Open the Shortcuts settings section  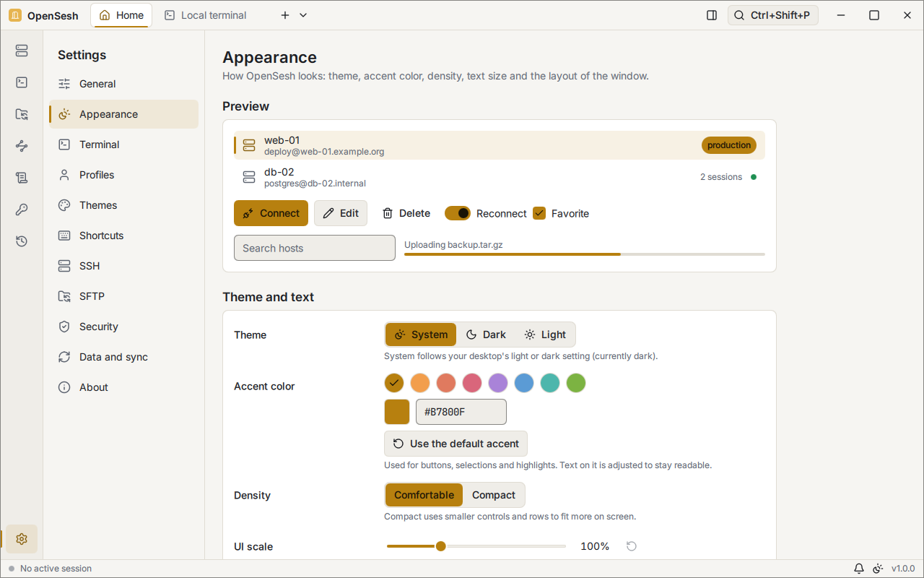pos(124,236)
